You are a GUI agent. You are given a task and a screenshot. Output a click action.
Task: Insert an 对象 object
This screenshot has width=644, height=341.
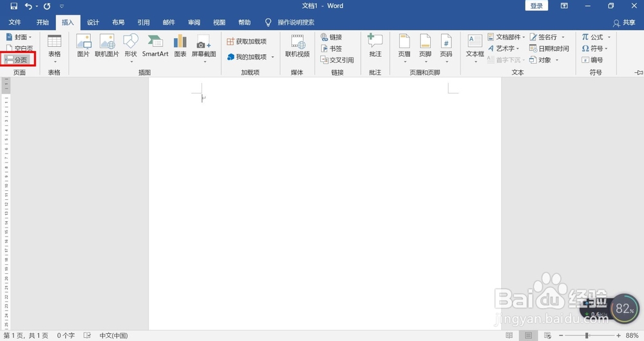coord(544,60)
